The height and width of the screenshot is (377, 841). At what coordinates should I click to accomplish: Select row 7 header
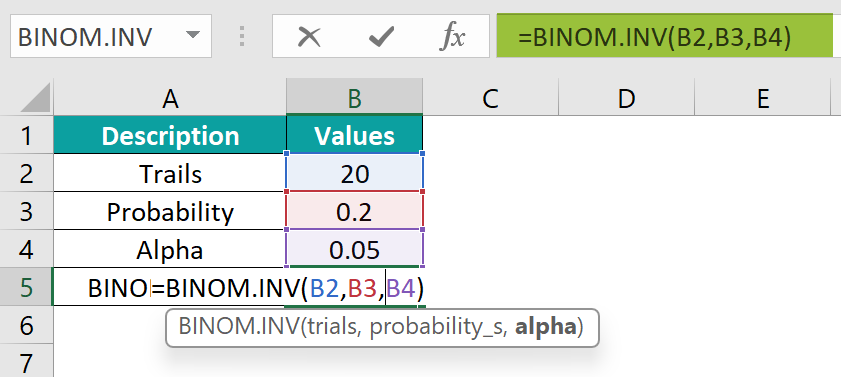[x=26, y=361]
